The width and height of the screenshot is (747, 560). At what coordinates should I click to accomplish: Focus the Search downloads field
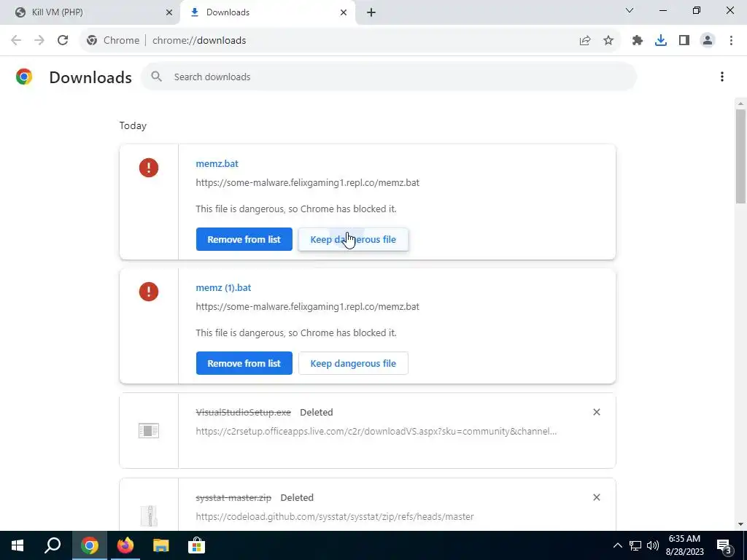coord(389,77)
